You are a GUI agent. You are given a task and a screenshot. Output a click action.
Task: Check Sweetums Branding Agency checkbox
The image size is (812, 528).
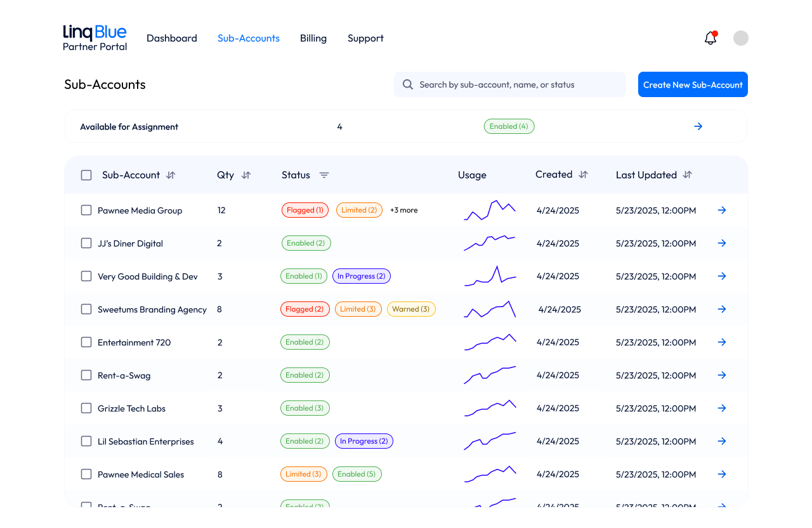pos(86,309)
